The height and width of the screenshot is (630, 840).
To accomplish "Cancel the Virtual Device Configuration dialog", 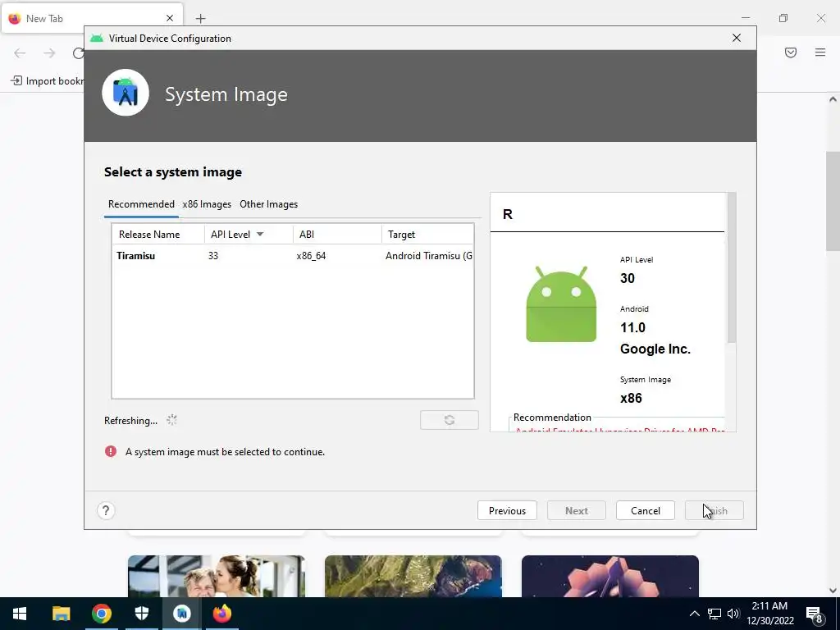I will point(646,510).
